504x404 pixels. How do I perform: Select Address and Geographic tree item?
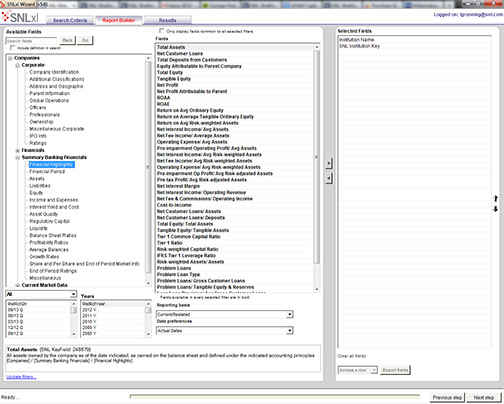[x=56, y=86]
